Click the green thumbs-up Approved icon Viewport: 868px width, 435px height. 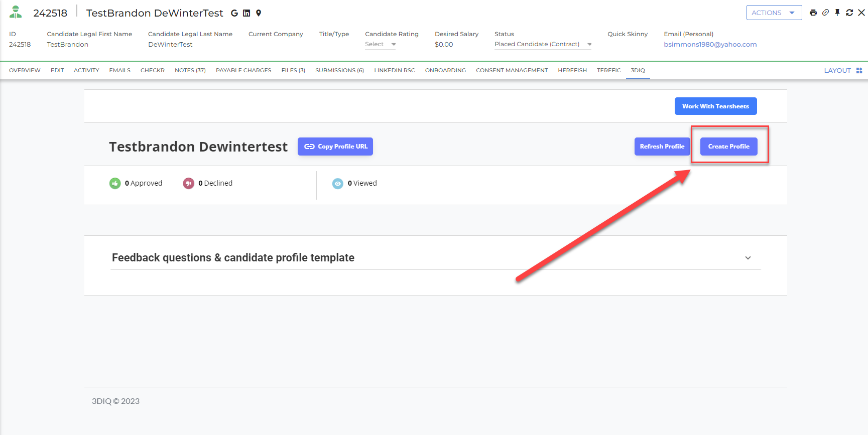[115, 184]
